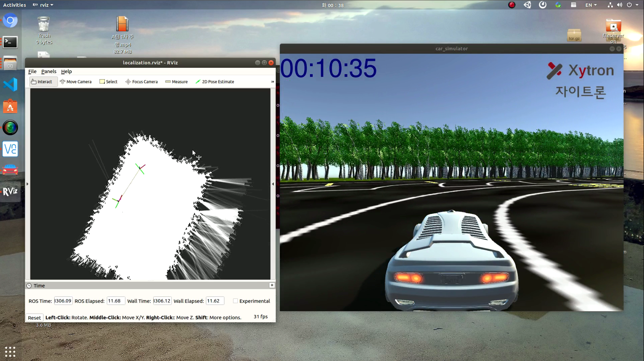The image size is (644, 361).
Task: Choose the Select tool in RViz toolbar
Action: 108,81
